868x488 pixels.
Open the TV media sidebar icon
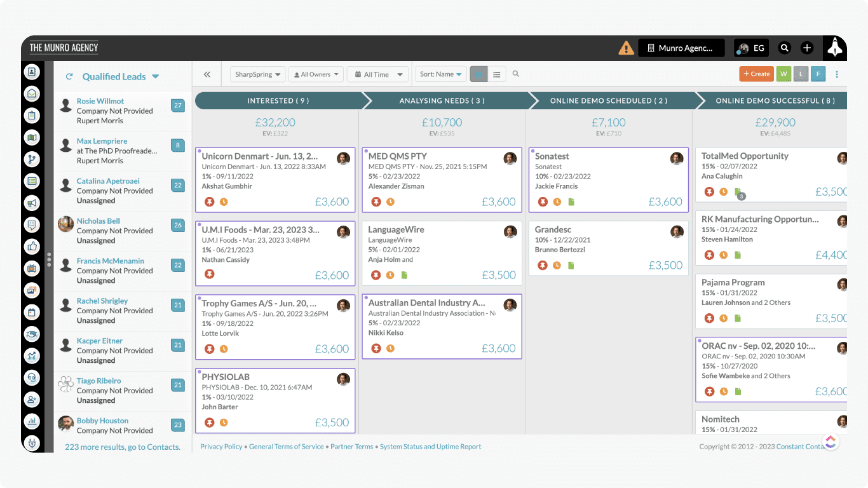[32, 269]
